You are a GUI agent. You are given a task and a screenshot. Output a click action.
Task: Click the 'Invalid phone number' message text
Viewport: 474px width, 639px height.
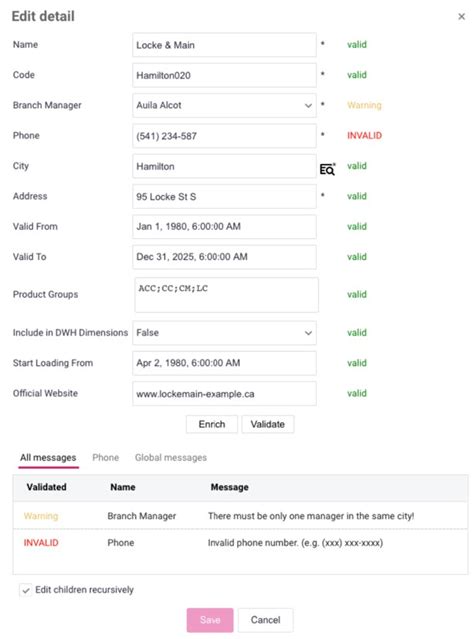coord(295,543)
